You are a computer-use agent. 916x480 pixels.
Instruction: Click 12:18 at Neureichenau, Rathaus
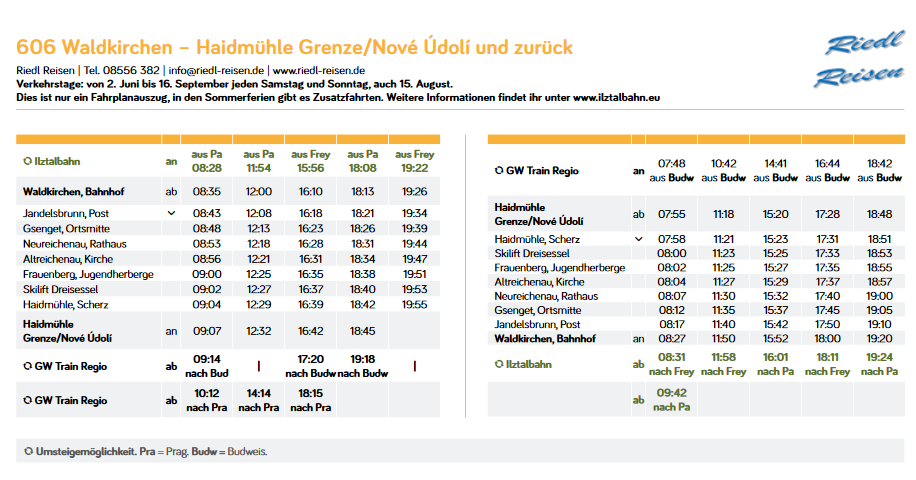[258, 244]
